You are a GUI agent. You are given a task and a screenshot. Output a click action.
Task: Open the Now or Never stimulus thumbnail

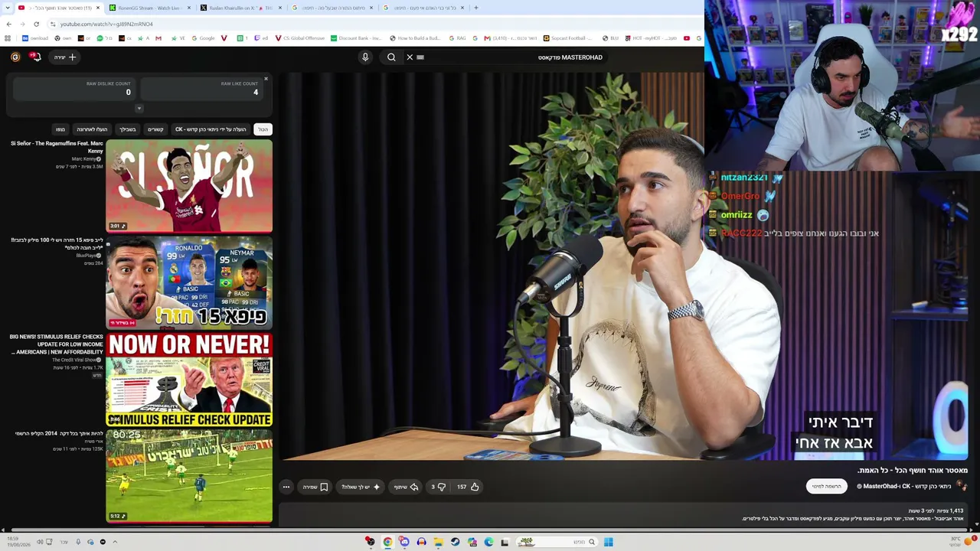point(189,379)
